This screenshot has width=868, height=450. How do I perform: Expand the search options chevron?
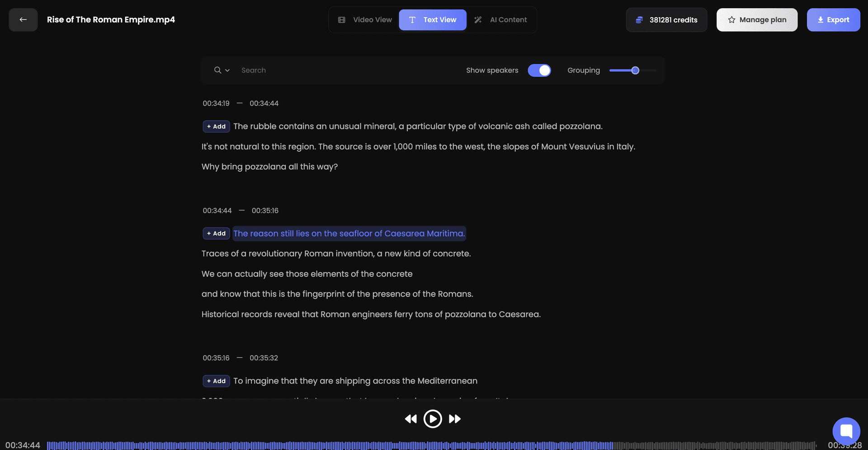point(227,71)
